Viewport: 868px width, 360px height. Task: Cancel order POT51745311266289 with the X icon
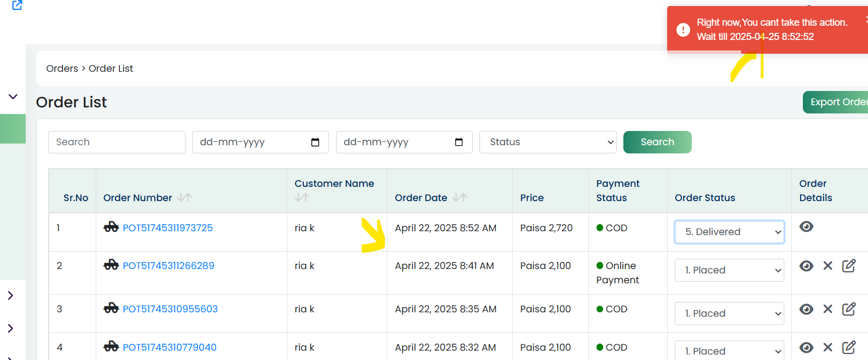point(828,266)
